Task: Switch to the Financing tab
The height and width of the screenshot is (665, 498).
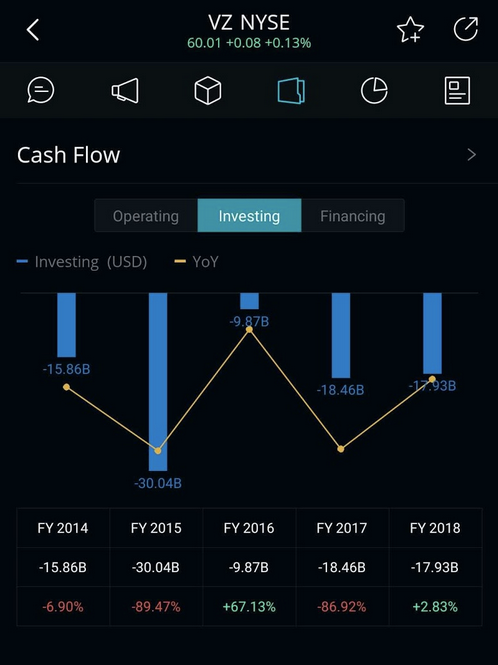Action: point(353,216)
